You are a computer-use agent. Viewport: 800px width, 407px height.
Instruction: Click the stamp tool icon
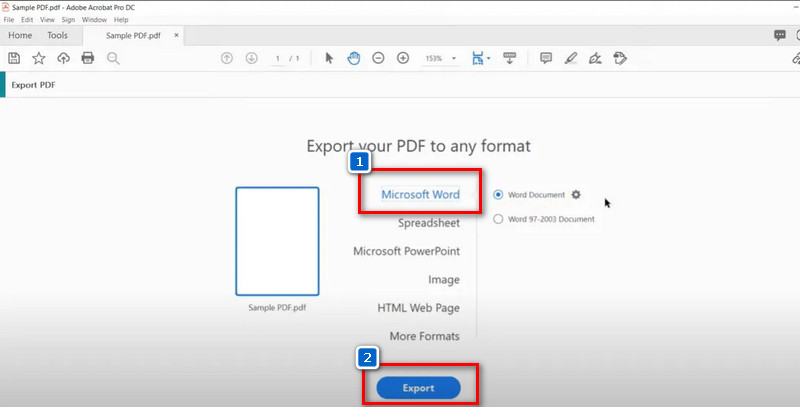coord(620,58)
